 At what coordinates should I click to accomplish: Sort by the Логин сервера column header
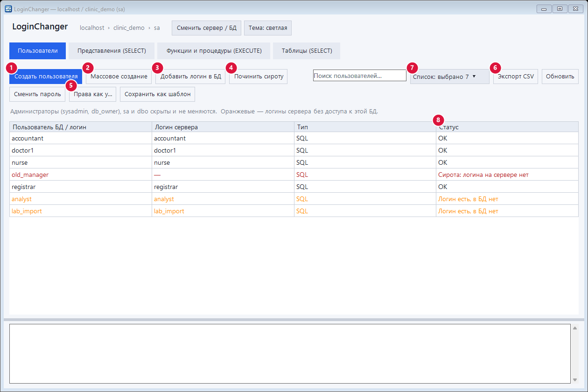coord(223,127)
